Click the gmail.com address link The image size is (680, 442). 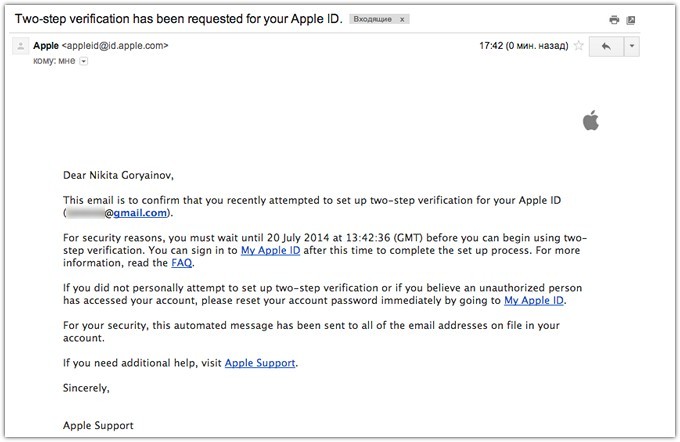click(x=142, y=213)
